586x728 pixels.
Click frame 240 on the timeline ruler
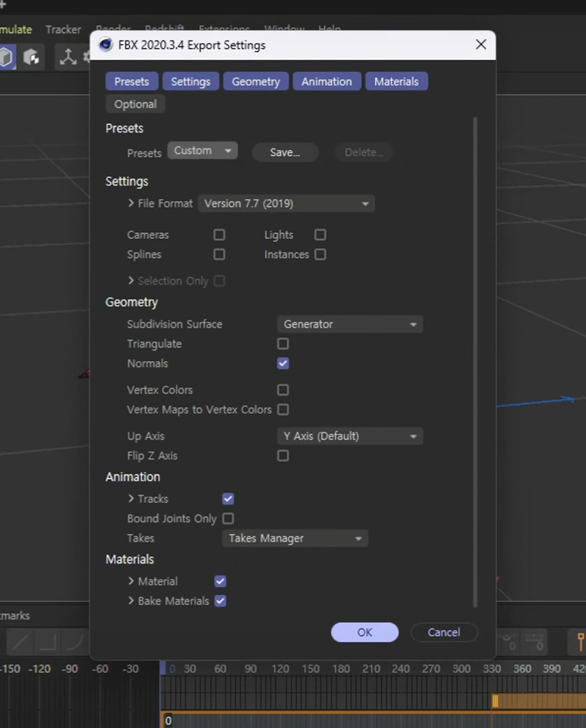(x=400, y=669)
